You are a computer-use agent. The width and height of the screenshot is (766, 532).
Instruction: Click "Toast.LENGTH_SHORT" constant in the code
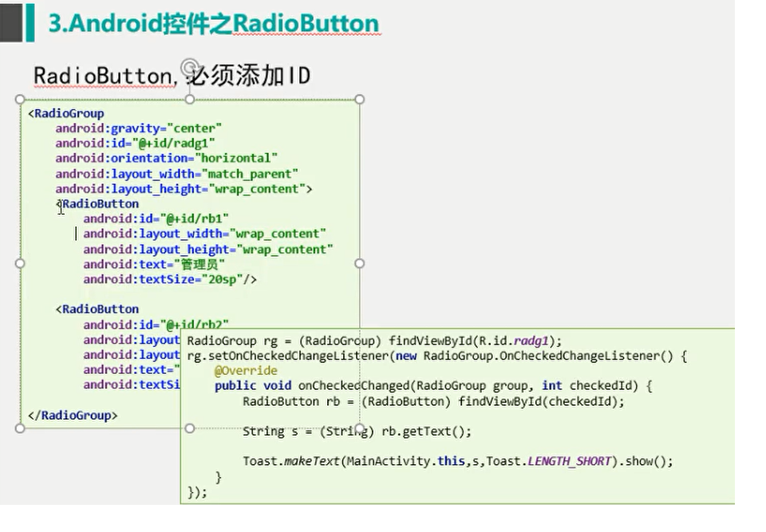click(x=549, y=462)
